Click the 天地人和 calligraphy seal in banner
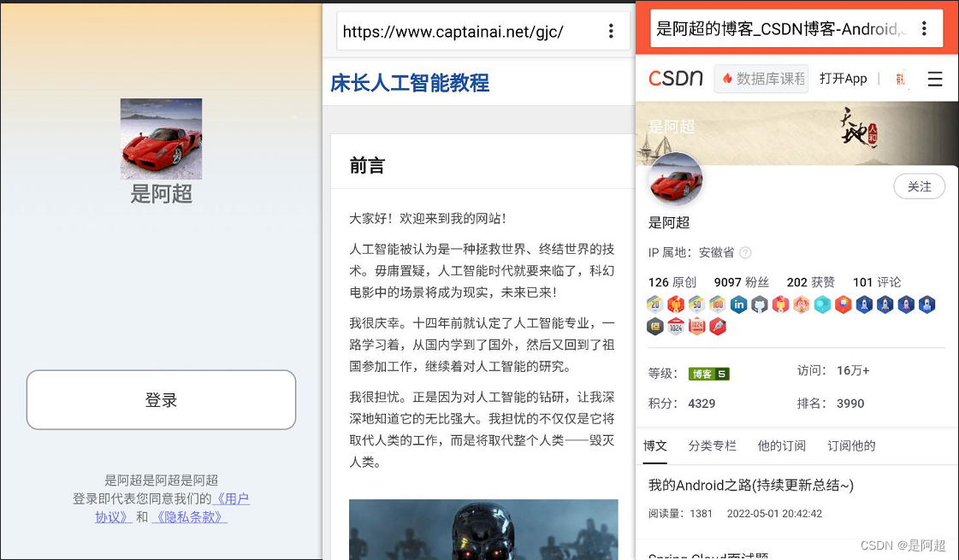 859,127
